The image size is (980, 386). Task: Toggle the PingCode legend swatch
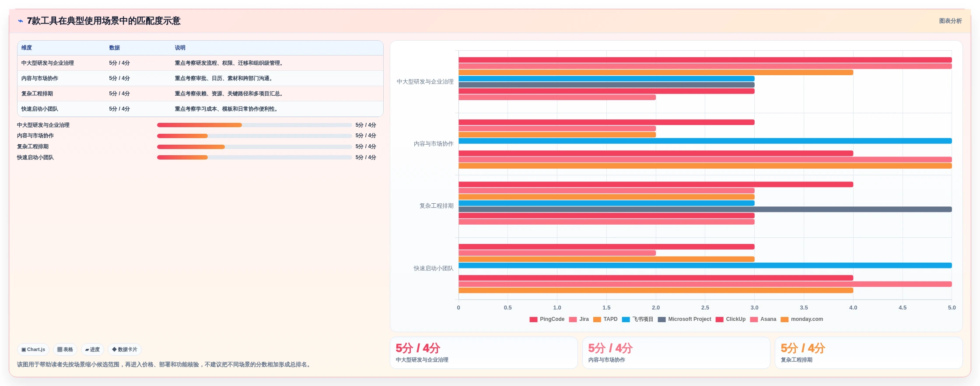click(x=533, y=320)
